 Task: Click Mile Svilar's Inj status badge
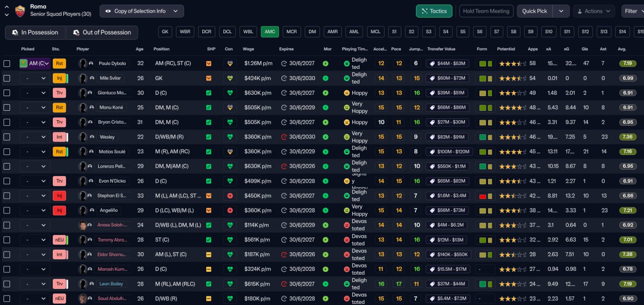tap(59, 78)
